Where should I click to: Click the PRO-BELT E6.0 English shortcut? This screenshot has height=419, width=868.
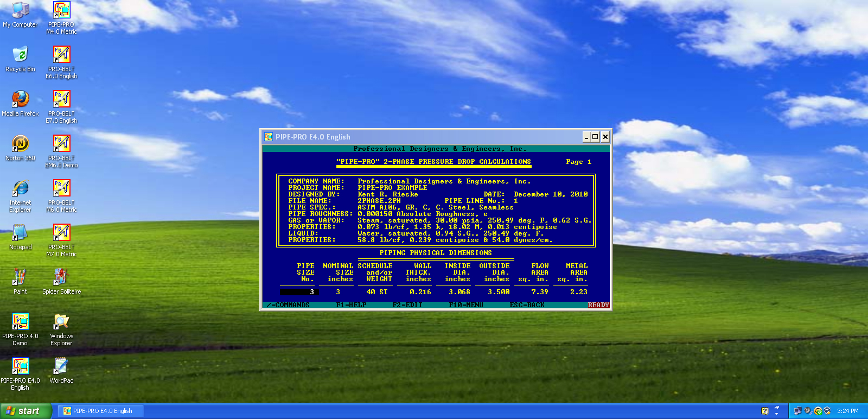(x=61, y=62)
